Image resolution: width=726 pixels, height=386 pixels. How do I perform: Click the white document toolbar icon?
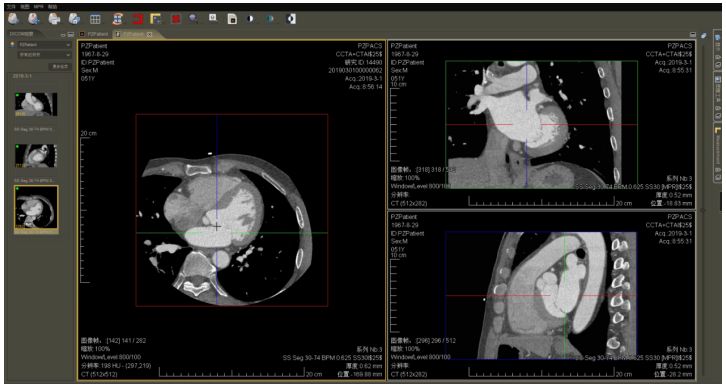[x=232, y=19]
